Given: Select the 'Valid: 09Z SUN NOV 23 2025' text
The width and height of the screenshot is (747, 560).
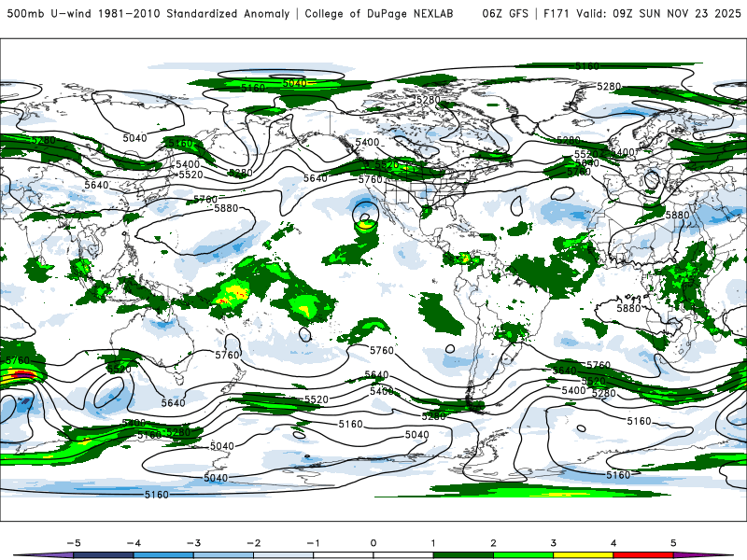Looking at the screenshot, I should pos(659,14).
